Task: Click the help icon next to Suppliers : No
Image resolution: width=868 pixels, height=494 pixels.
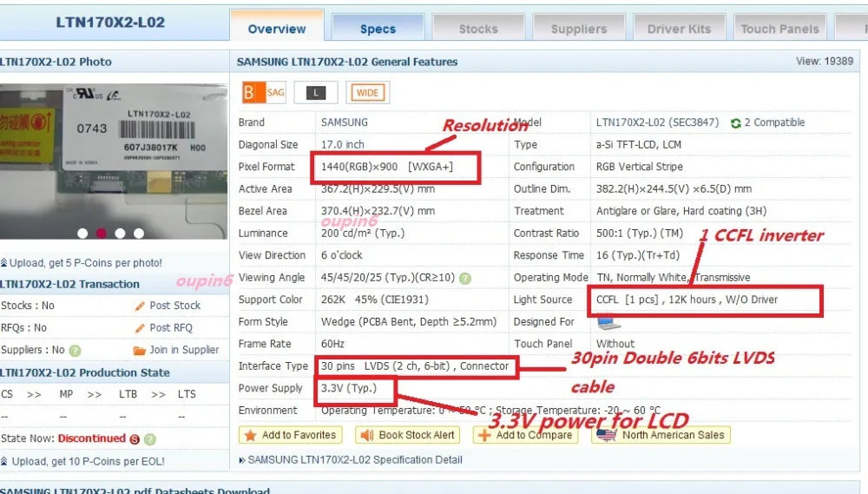Action: 75,351
